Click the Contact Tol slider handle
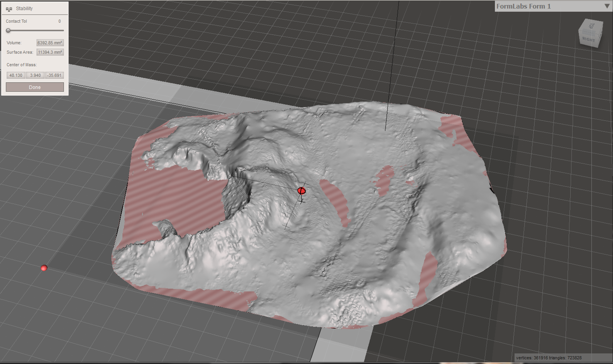Image resolution: width=613 pixels, height=364 pixels. (8, 31)
